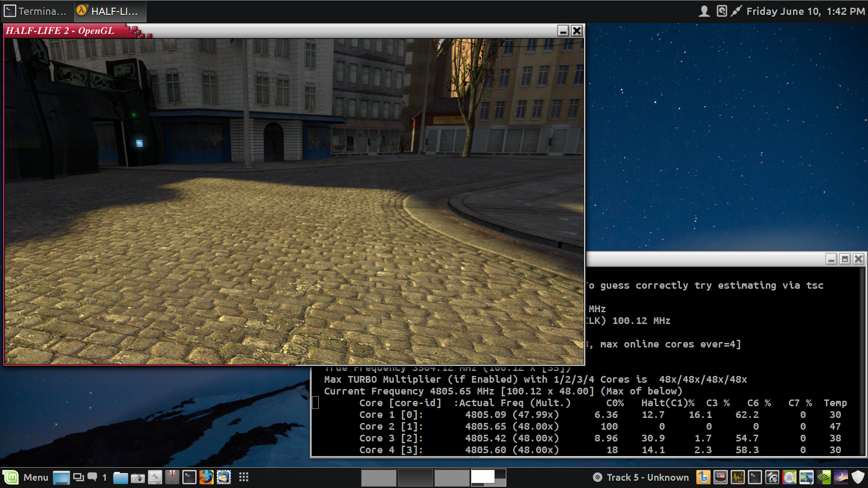Viewport: 868px width, 488px height.
Task: Open the system monitor waveform tray icon
Action: 737,477
